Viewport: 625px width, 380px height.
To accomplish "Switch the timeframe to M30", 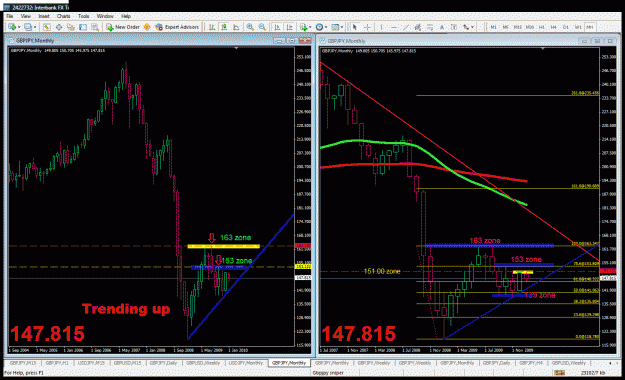I will coord(530,27).
